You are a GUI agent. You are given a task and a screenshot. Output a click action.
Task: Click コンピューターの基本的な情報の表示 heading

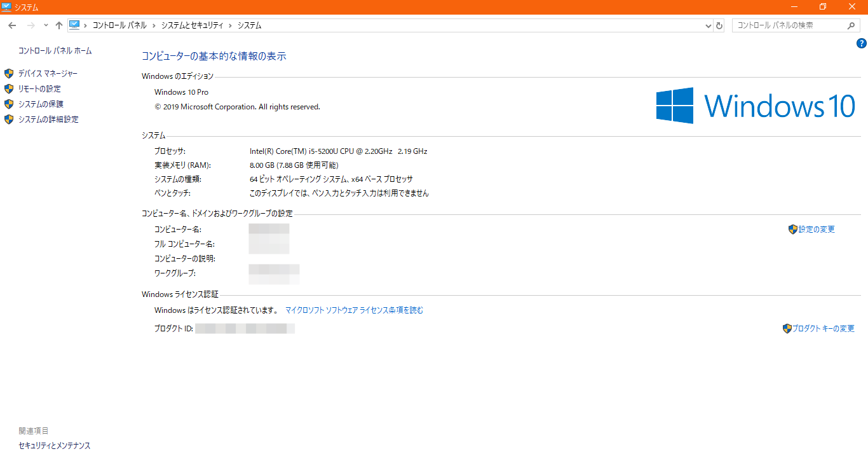pos(214,56)
